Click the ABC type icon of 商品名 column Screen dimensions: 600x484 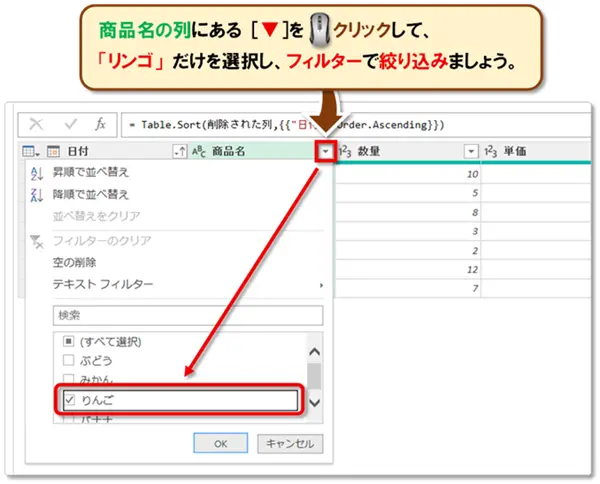pyautogui.click(x=199, y=152)
